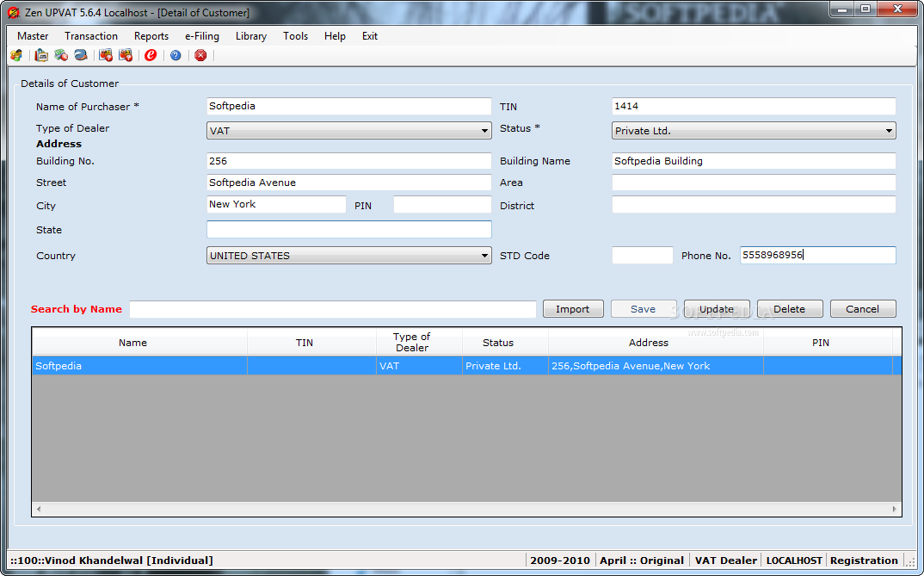Image resolution: width=924 pixels, height=576 pixels.
Task: Click the grid's left scroll arrow
Action: 39,509
